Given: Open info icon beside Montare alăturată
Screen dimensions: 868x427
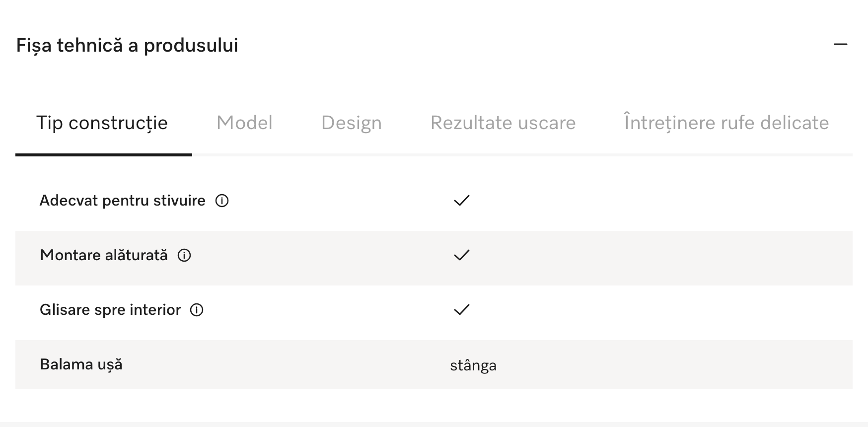Looking at the screenshot, I should (x=184, y=255).
